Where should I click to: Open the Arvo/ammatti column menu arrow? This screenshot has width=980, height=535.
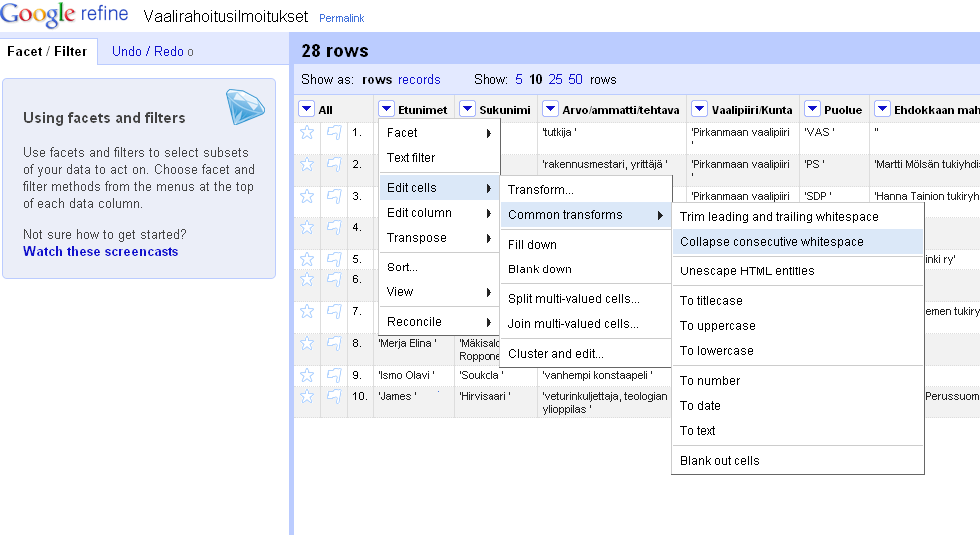(550, 110)
